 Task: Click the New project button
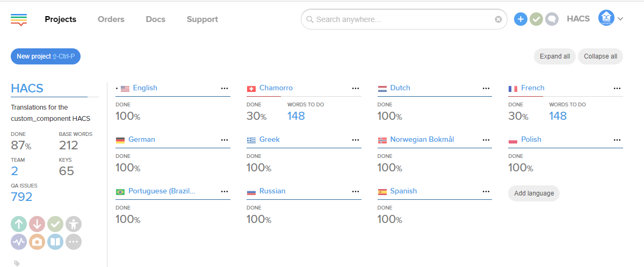[x=45, y=56]
